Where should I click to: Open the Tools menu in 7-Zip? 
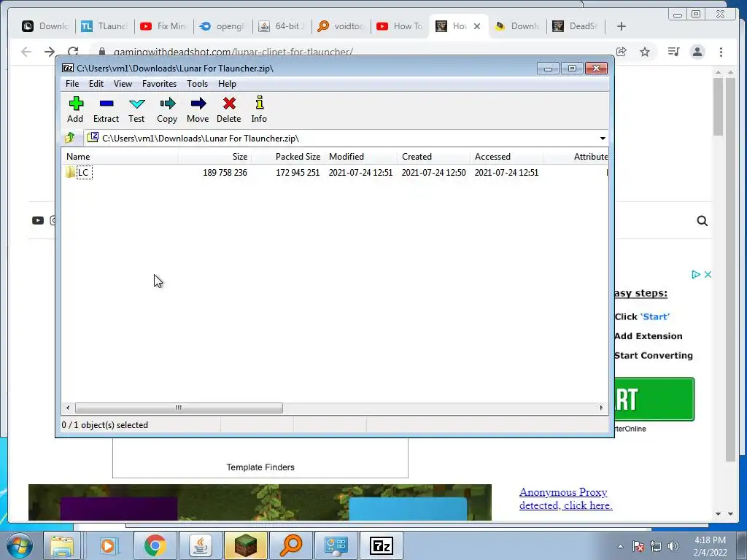(197, 84)
